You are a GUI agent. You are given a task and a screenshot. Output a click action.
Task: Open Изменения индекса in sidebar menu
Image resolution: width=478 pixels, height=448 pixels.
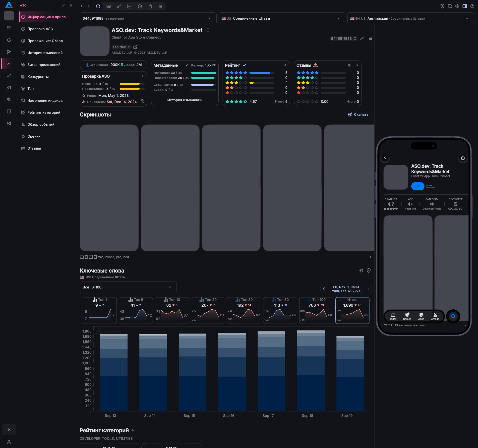point(47,101)
